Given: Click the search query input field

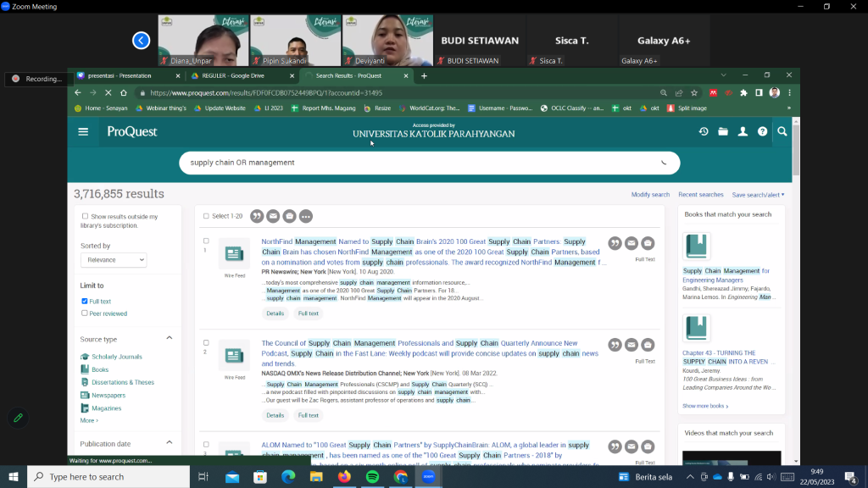Looking at the screenshot, I should coord(415,163).
